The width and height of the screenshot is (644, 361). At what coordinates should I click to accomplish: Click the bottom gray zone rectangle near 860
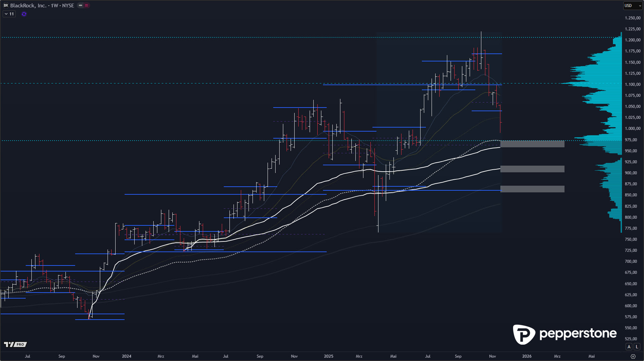coord(532,189)
